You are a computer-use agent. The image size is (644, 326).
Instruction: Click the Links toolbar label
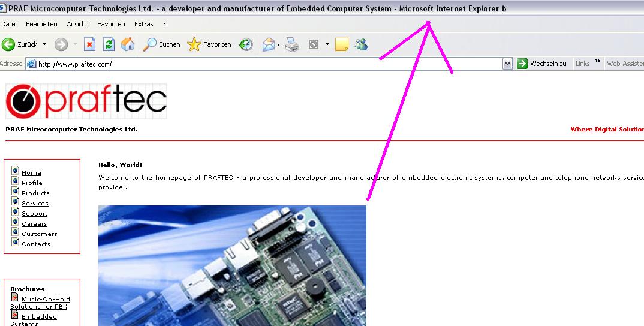tap(582, 64)
